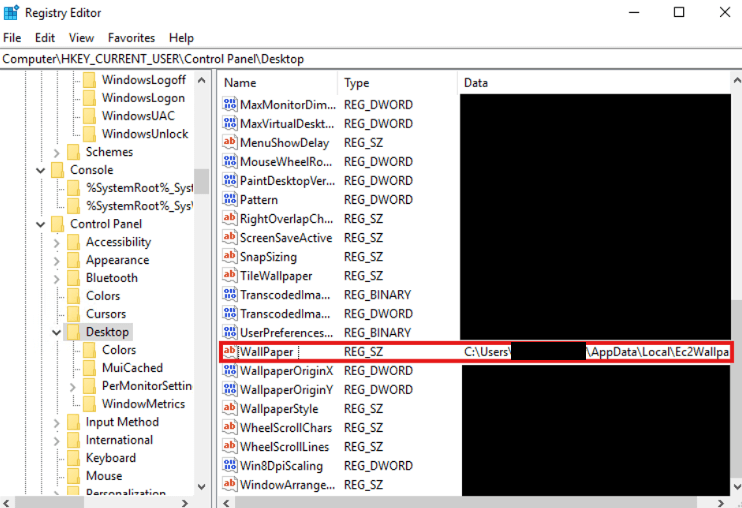Select the Desktop key folder icon
This screenshot has width=742, height=508.
[x=73, y=332]
